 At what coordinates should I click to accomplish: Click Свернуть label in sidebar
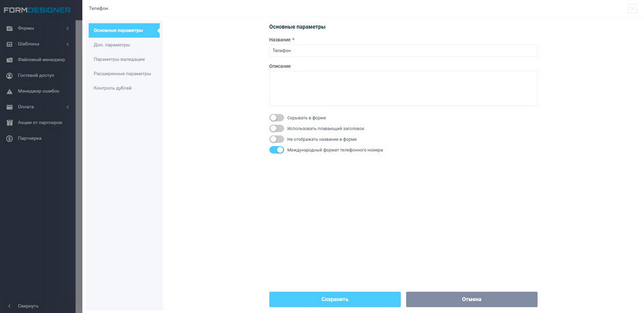pyautogui.click(x=28, y=306)
